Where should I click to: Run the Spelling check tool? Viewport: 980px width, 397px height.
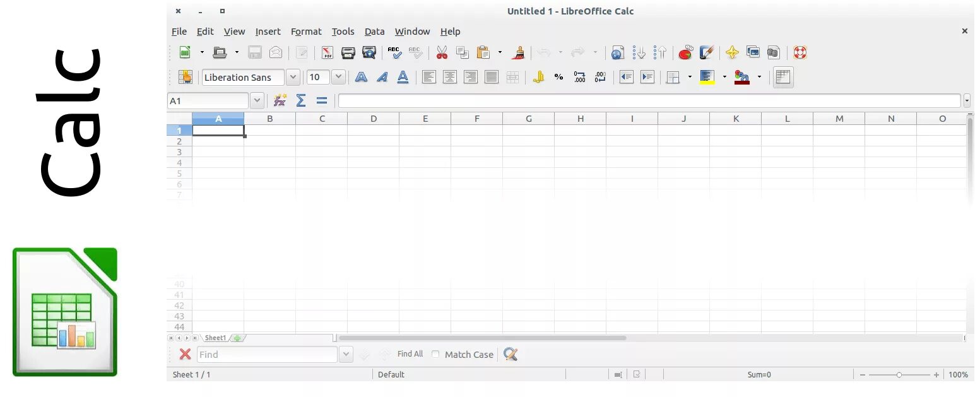pos(394,52)
